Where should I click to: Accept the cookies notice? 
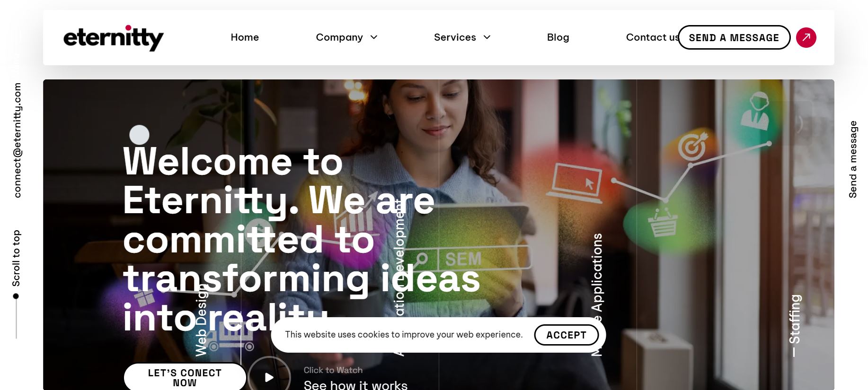point(567,335)
